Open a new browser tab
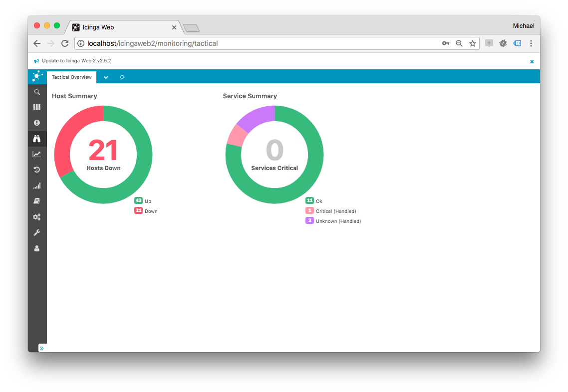Screen dimensions: 568x392 (191, 27)
